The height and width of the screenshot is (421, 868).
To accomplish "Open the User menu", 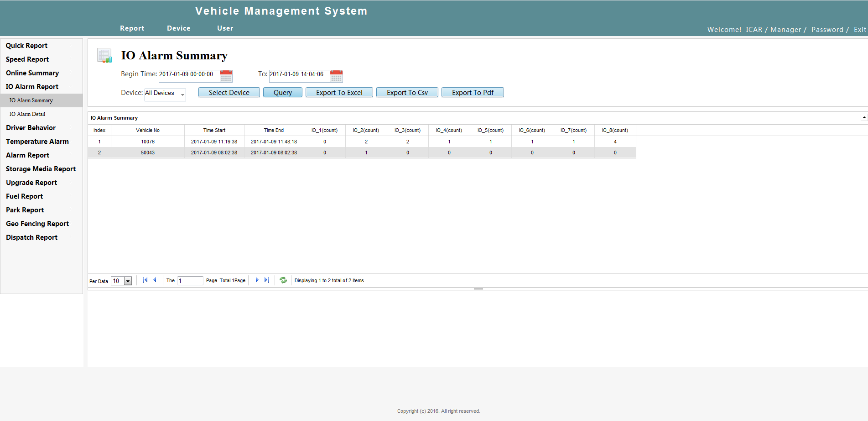I will click(x=225, y=28).
